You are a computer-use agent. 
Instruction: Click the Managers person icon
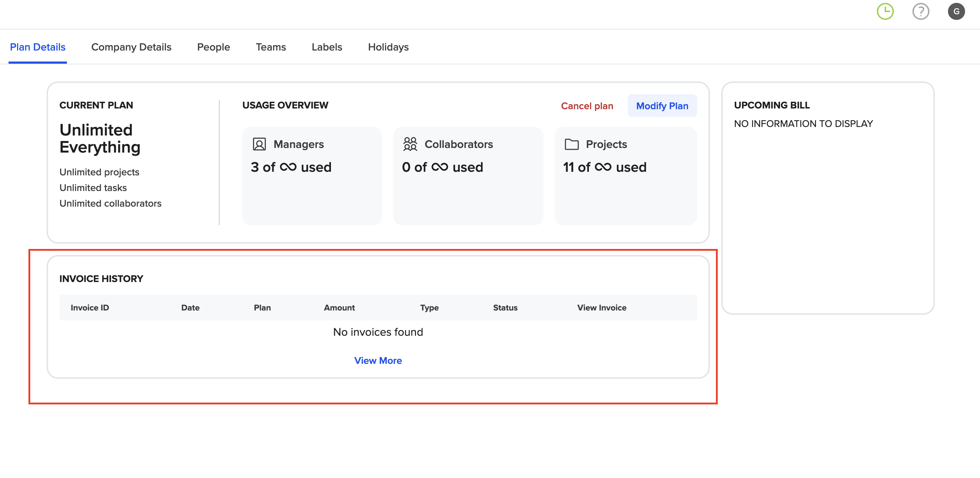click(259, 144)
